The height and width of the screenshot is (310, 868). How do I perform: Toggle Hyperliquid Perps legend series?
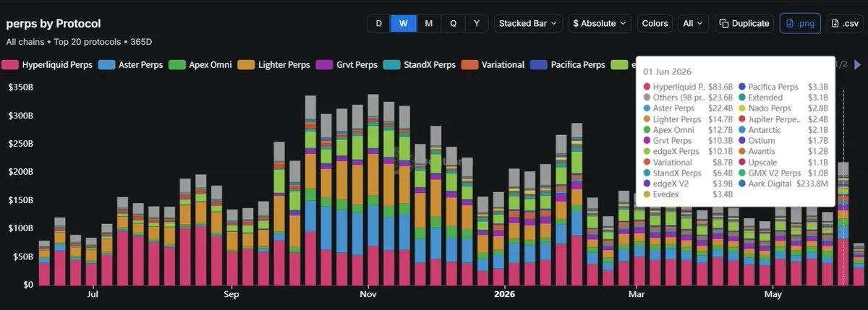point(49,64)
